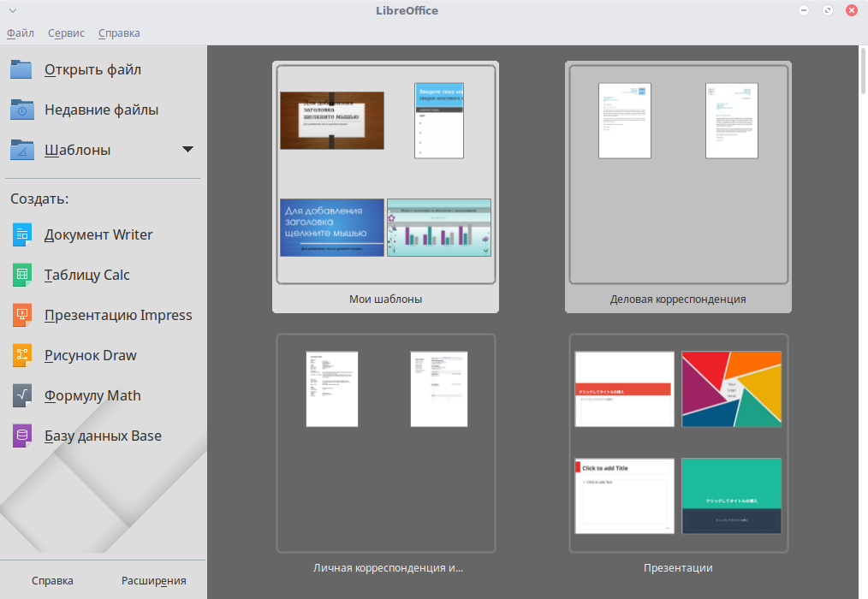Screen dimensions: 868x599
Task: Open the Справка menu in menu bar
Action: tap(119, 33)
